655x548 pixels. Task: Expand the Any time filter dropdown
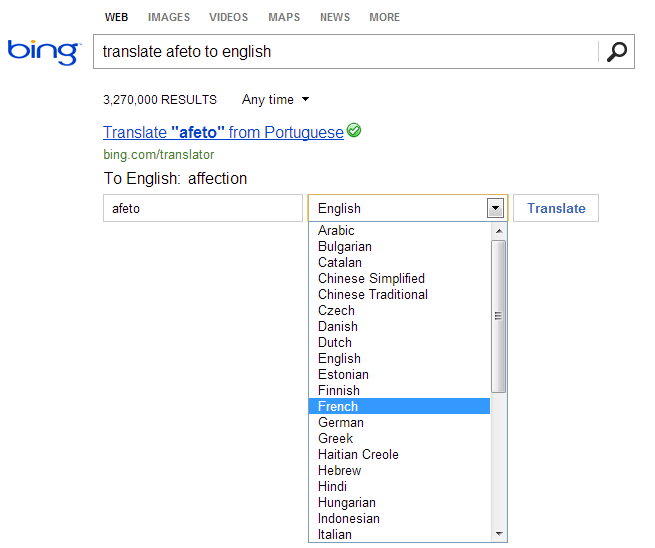pos(275,99)
